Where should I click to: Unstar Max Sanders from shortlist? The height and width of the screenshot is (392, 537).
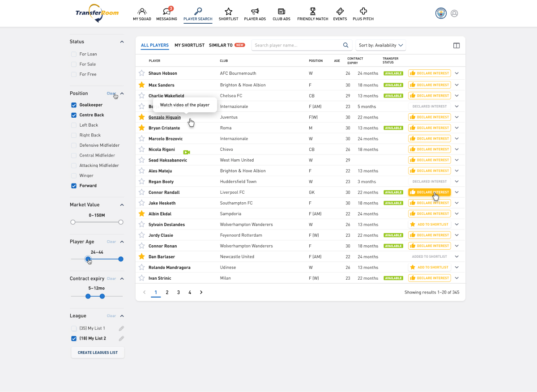[142, 85]
